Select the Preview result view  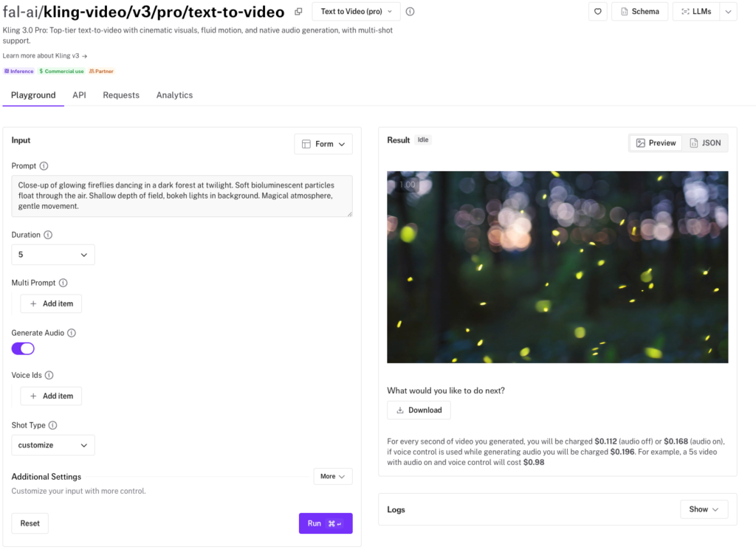point(656,143)
